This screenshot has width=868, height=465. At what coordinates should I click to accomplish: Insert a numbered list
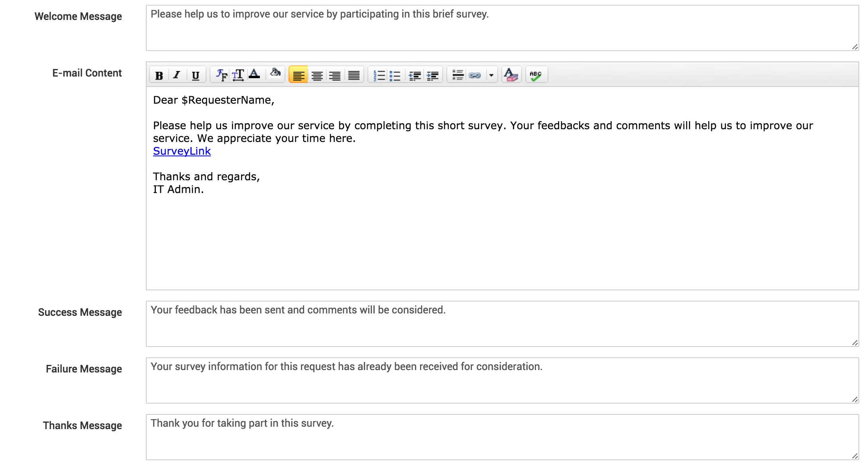(x=379, y=75)
